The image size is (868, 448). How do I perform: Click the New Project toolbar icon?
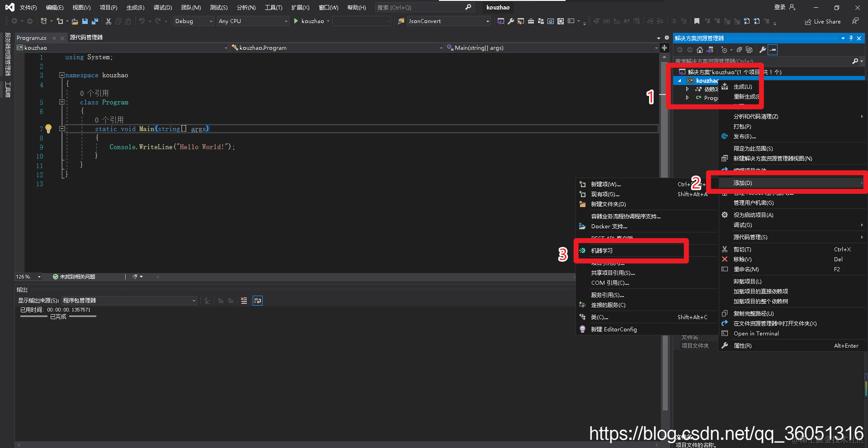(44, 21)
